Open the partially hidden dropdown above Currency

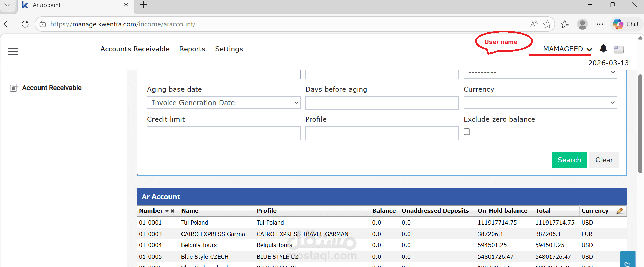coord(540,74)
